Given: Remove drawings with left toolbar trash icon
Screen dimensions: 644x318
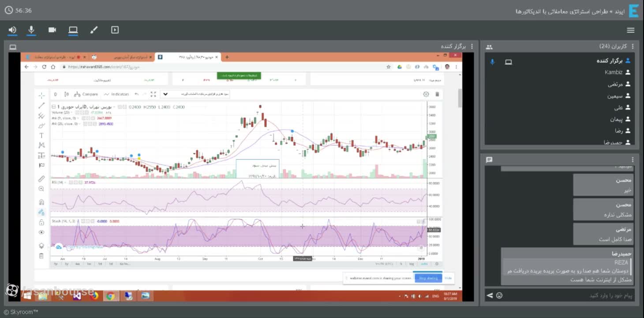Looking at the screenshot, I should (x=41, y=256).
